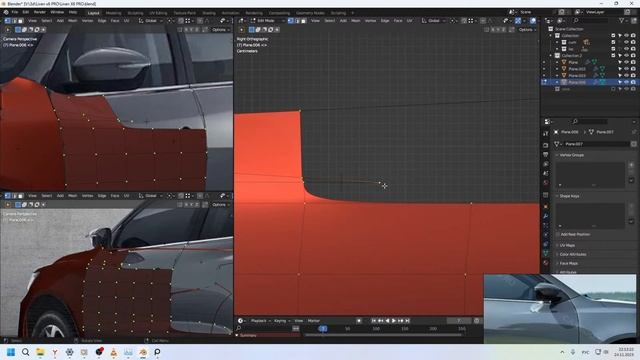Screen dimensions: 640x360
Task: Enable edge select mode in right viewport
Action: [x=297, y=20]
